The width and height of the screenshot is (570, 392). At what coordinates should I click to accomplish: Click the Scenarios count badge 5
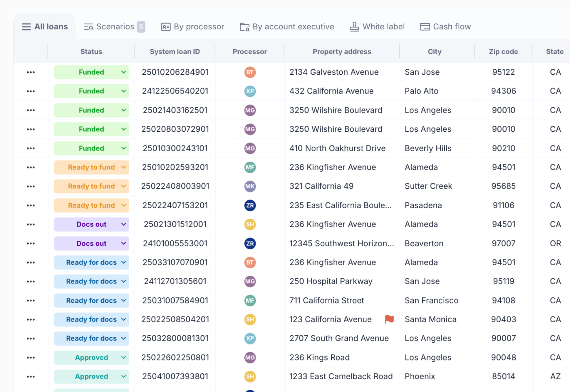pyautogui.click(x=141, y=27)
